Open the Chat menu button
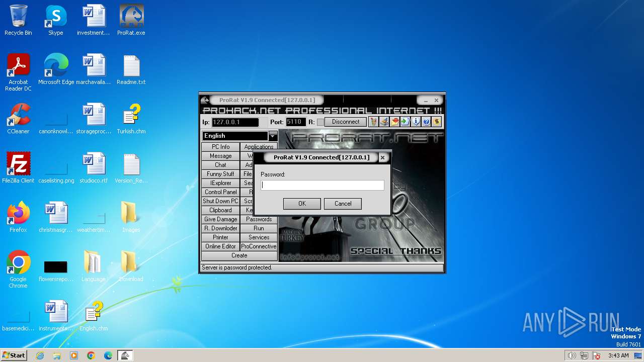 220,165
